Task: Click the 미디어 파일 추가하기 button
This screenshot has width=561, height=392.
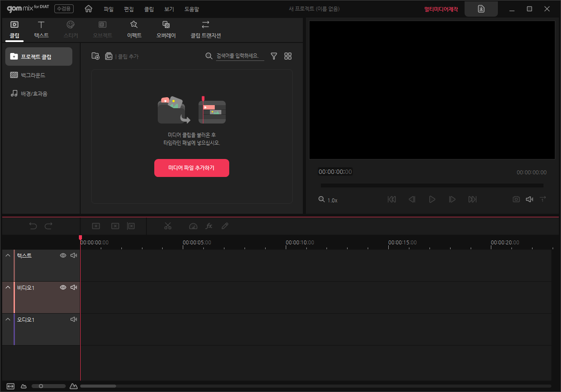Action: (192, 168)
